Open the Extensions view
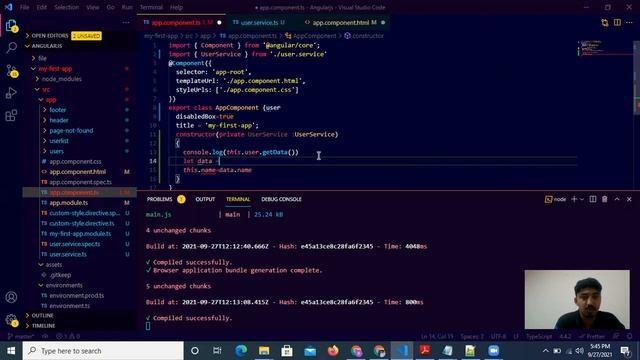 pos(11,116)
